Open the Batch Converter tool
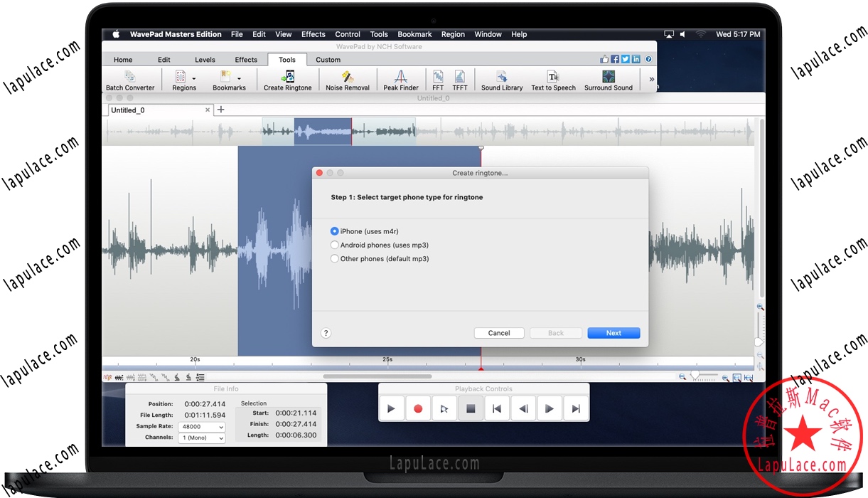Viewport: 868px width, 498px height. (130, 80)
